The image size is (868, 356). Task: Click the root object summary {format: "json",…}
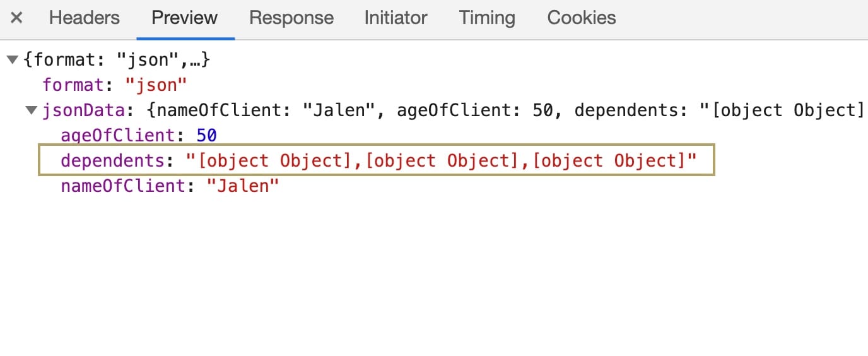[116, 60]
